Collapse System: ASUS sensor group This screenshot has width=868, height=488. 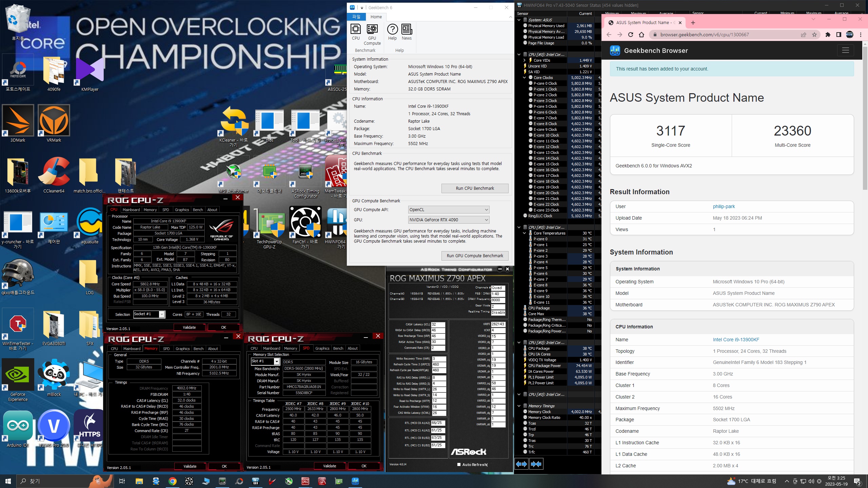(519, 20)
